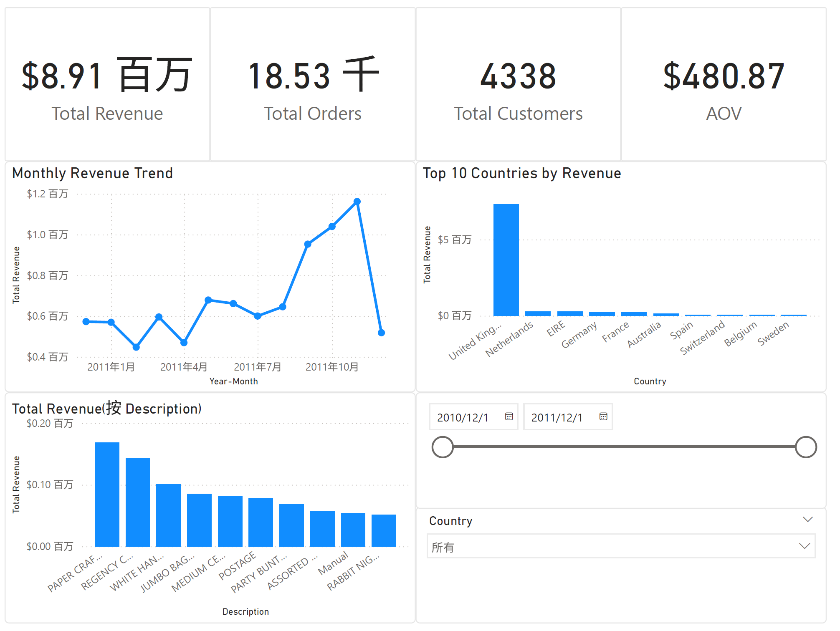Click the EIRE bar in countries chart
The height and width of the screenshot is (631, 840).
pos(570,313)
